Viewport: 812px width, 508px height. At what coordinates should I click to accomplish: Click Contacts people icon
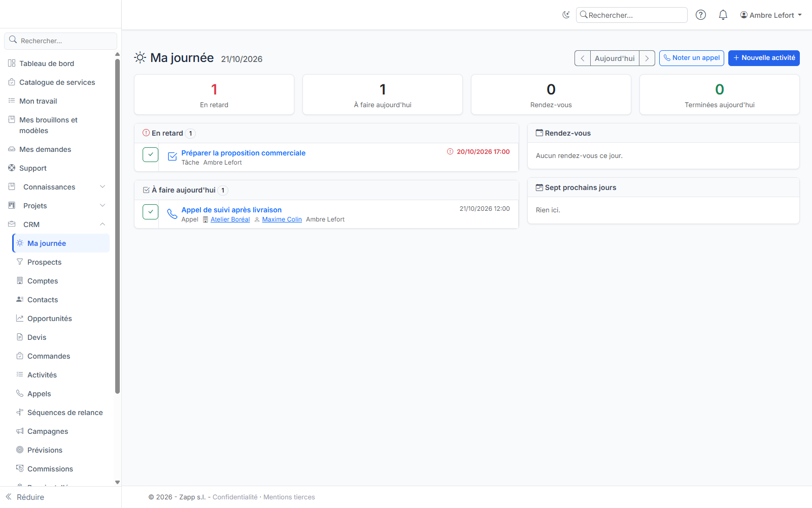(x=20, y=299)
